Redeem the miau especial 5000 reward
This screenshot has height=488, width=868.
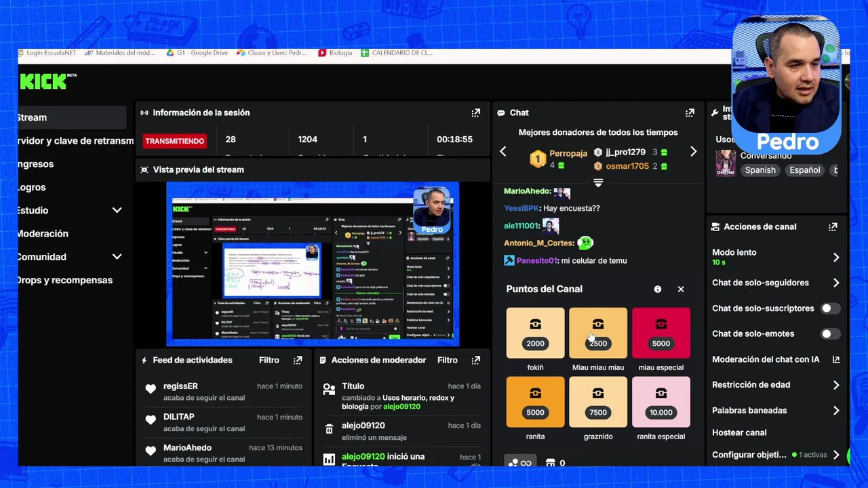tap(661, 333)
